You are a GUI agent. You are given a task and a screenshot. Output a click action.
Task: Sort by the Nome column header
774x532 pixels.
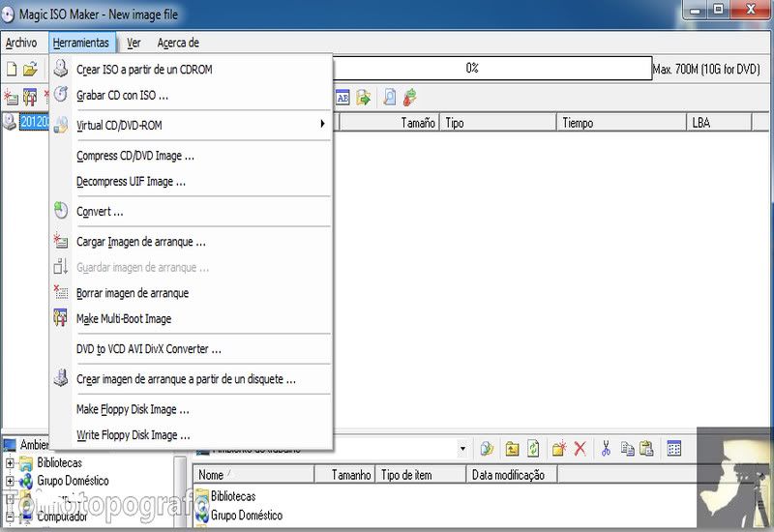click(x=253, y=475)
